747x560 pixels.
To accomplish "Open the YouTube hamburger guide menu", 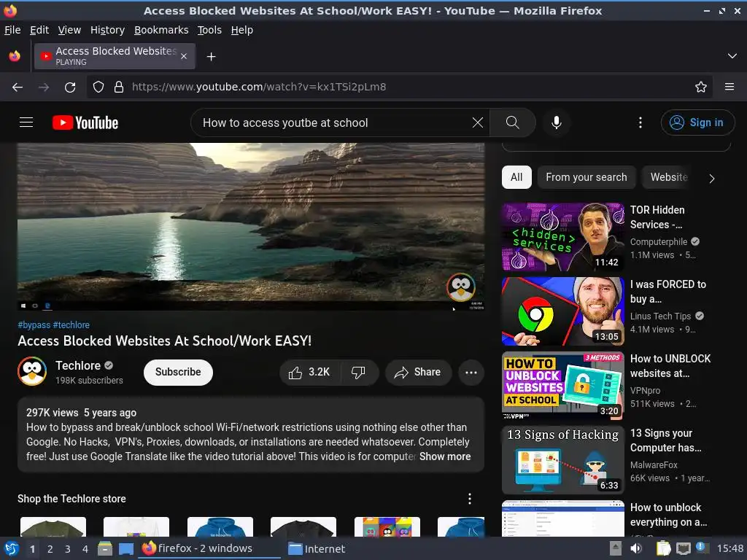I will [26, 122].
